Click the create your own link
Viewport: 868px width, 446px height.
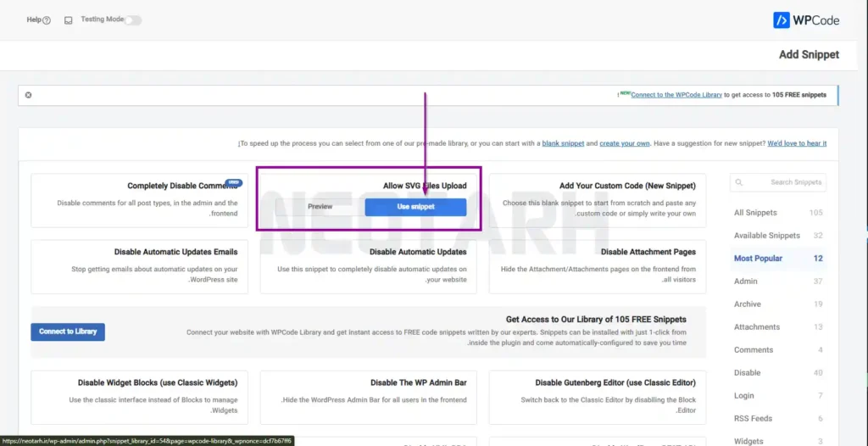click(625, 143)
